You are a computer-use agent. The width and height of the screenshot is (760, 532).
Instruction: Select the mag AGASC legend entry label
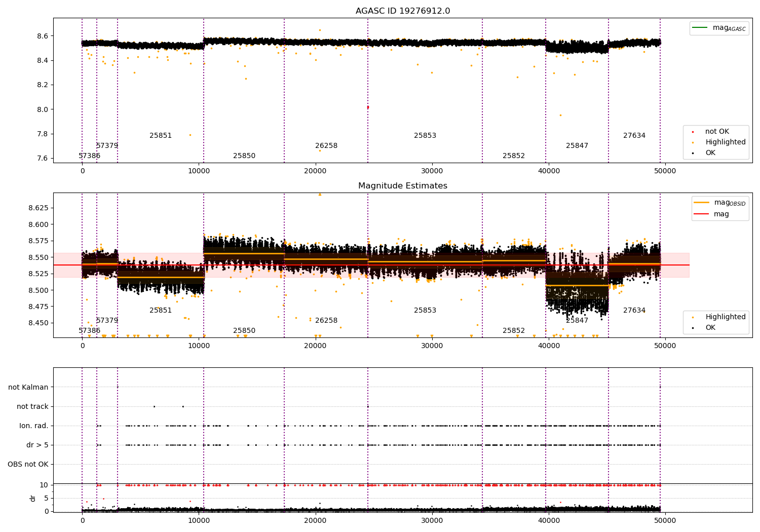point(729,28)
